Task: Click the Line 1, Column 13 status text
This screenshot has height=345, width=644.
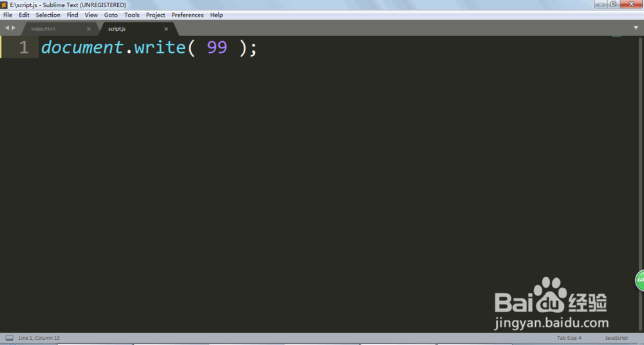Action: [39, 338]
